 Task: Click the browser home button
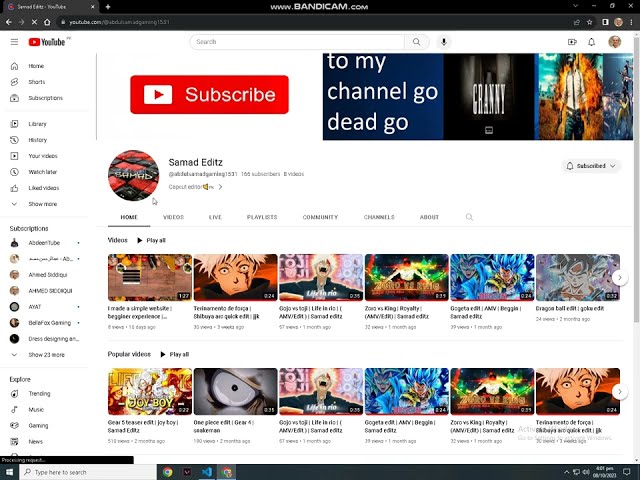coord(47,22)
